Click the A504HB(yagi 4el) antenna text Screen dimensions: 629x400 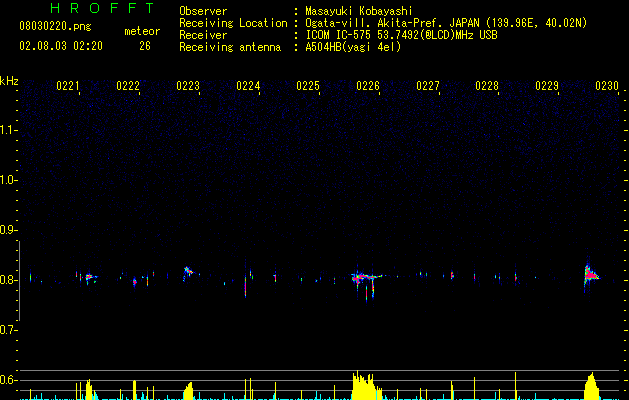point(353,47)
